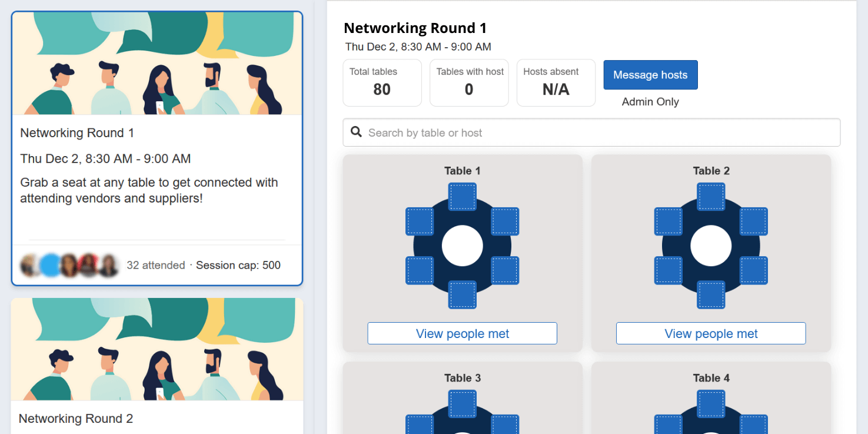The image size is (868, 434).
Task: Click the Total tables stat box
Action: pos(382,82)
